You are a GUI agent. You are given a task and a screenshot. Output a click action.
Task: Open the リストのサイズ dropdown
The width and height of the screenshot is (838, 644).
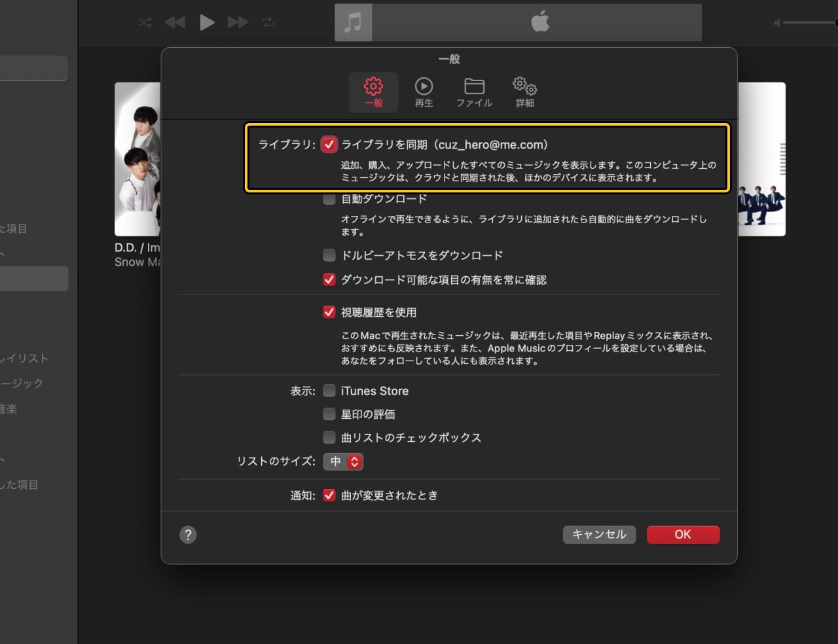[x=343, y=461]
